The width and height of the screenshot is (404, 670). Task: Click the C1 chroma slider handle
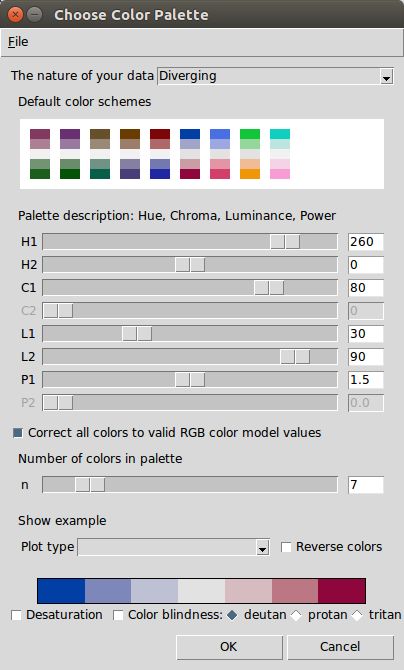(269, 288)
